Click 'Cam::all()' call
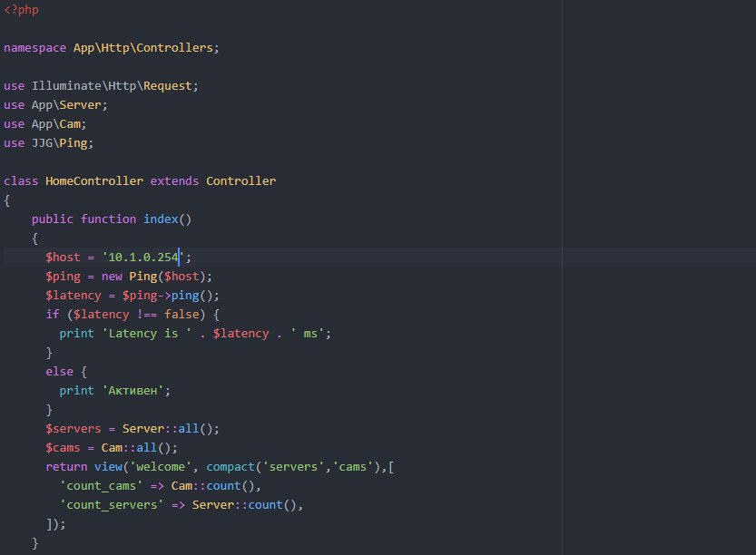The height and width of the screenshot is (555, 756). pos(136,448)
